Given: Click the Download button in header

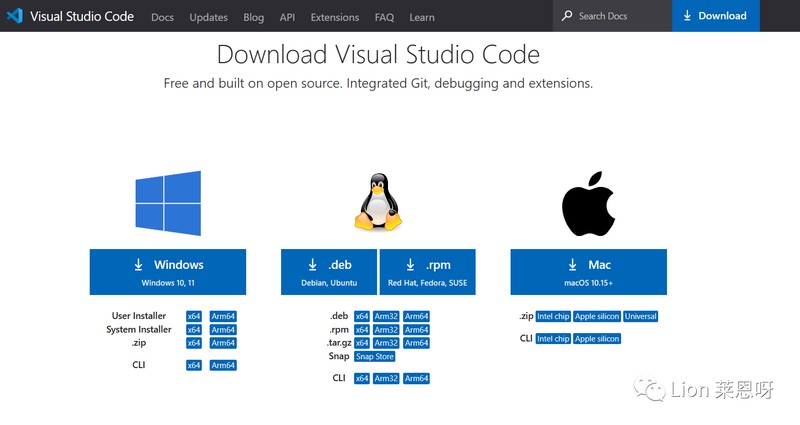Looking at the screenshot, I should tap(716, 16).
